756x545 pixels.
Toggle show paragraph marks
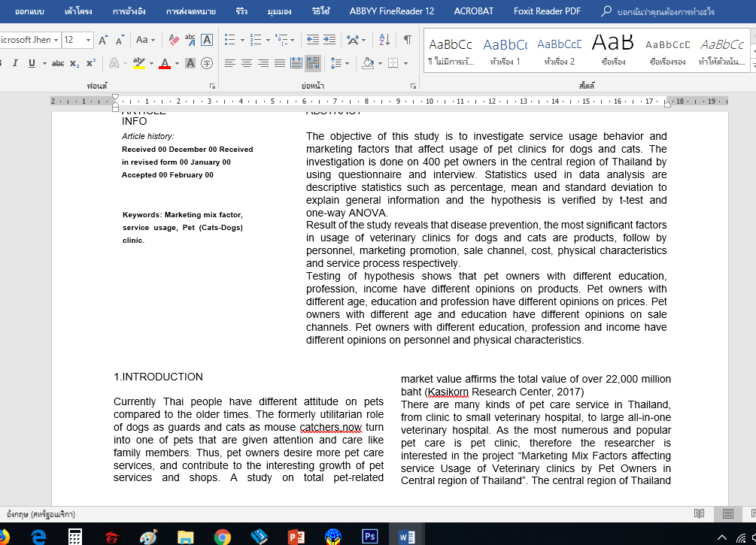pyautogui.click(x=408, y=40)
